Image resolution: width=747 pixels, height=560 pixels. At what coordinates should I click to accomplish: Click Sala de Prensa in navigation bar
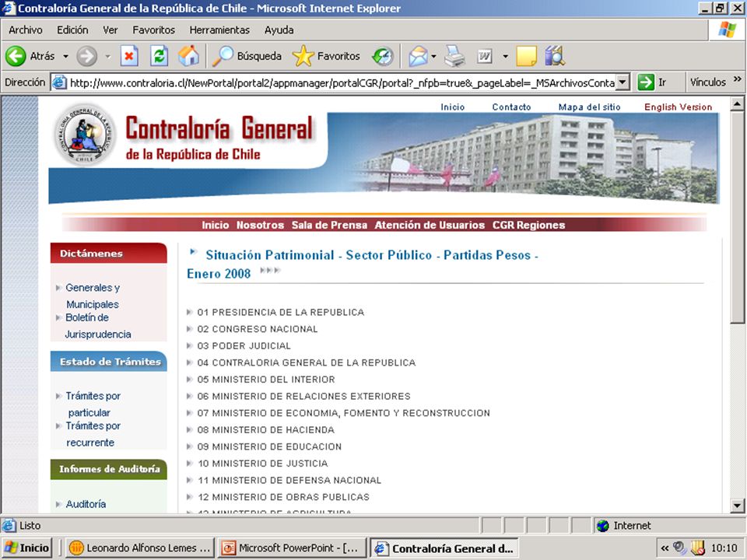[x=329, y=226]
